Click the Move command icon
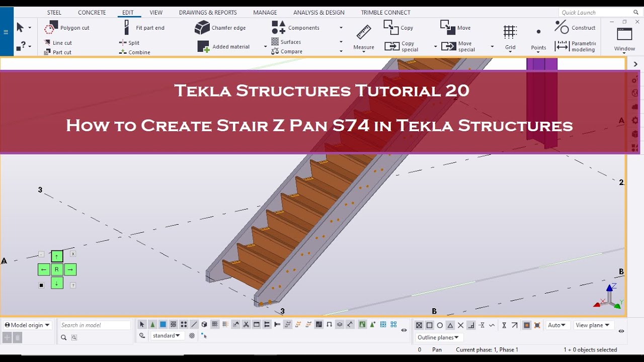The width and height of the screenshot is (644, 362). pyautogui.click(x=447, y=27)
